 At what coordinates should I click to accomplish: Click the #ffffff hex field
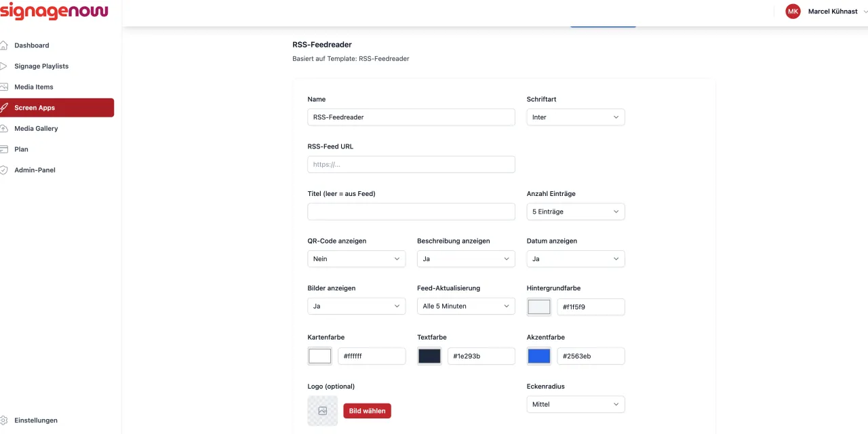[372, 356]
